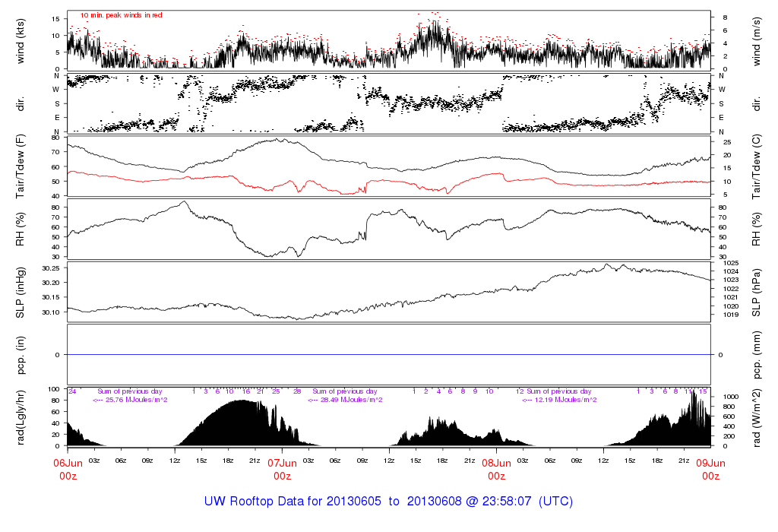Click the 'Tair/Tdew (C)' axis label
This screenshot has height=532, width=778.
click(x=756, y=166)
